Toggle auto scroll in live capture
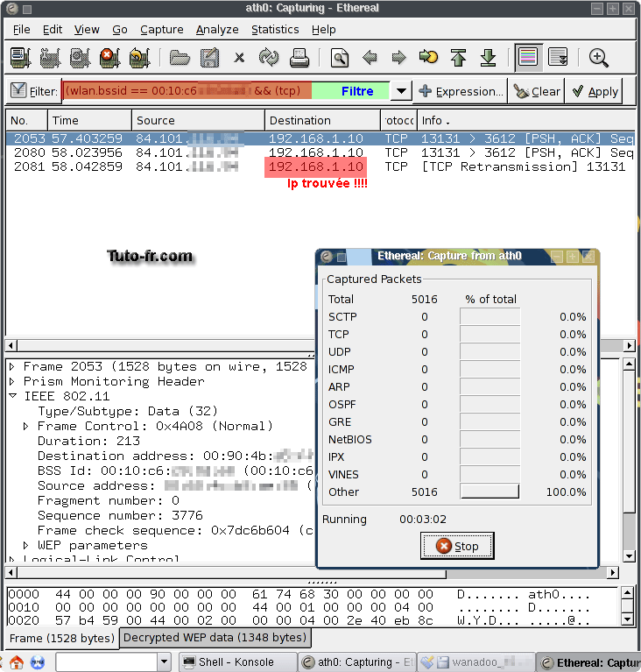641x672 pixels. tap(558, 57)
